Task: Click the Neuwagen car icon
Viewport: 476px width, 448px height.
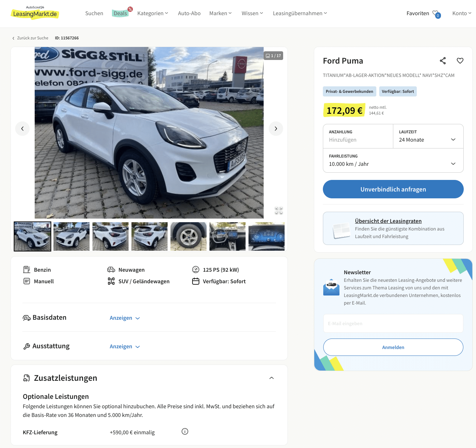Action: click(x=111, y=270)
